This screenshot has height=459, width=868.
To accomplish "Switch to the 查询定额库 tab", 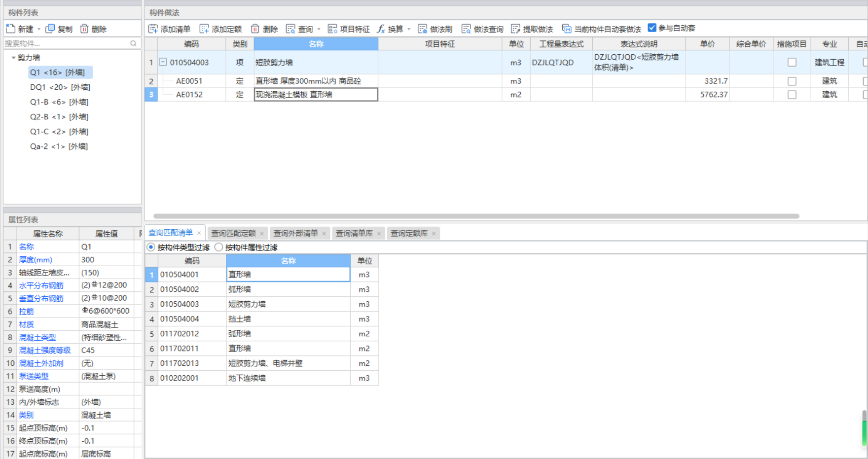I will (x=409, y=233).
